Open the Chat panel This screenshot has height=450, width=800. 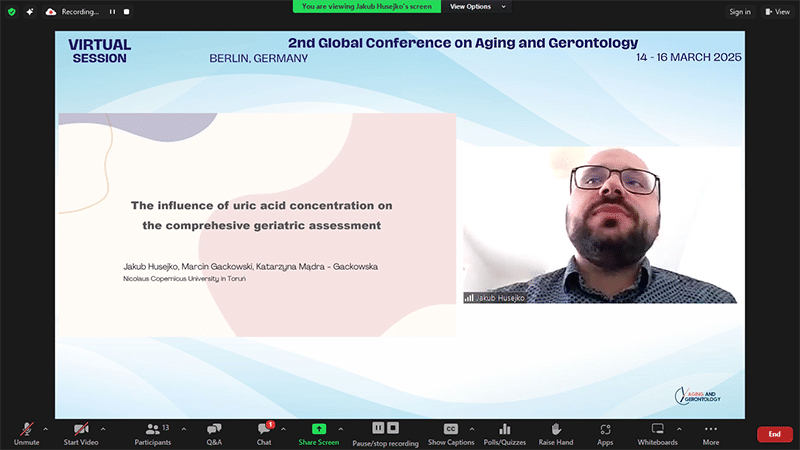(x=264, y=430)
